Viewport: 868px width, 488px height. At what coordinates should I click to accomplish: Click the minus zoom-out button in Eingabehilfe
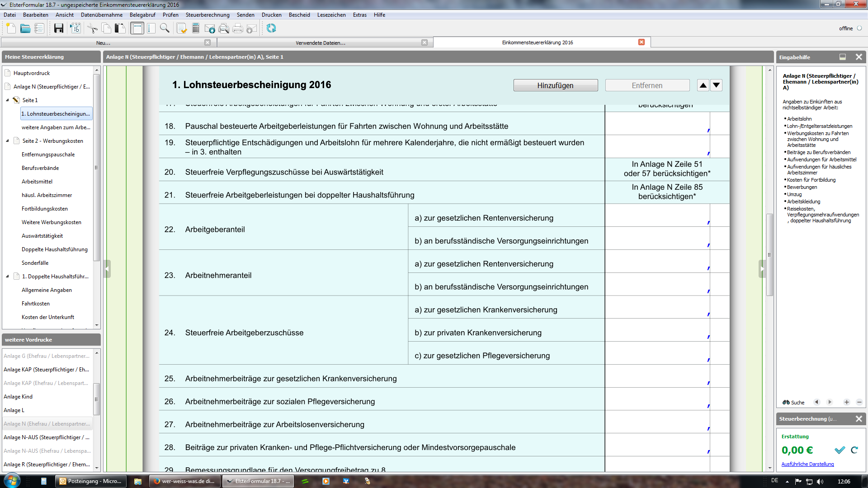point(859,402)
